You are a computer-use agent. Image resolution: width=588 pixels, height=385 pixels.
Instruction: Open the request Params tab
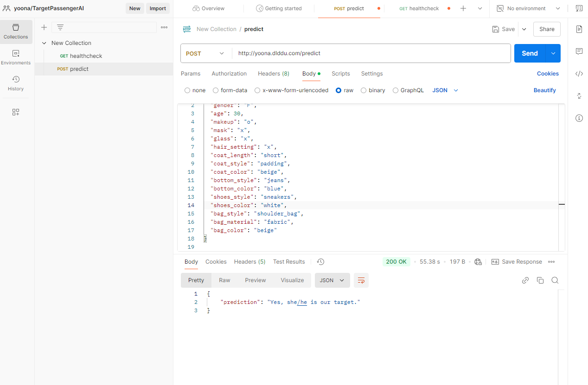coord(191,74)
